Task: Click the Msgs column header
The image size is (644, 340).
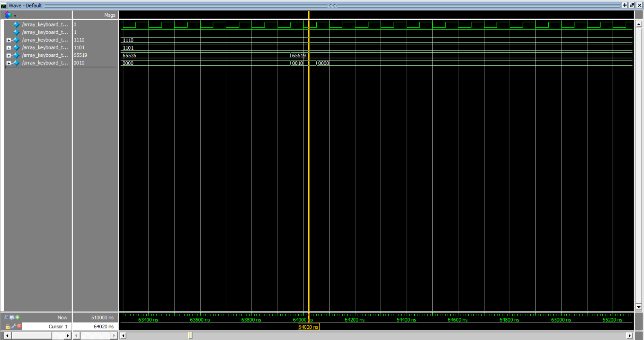Action: click(110, 15)
